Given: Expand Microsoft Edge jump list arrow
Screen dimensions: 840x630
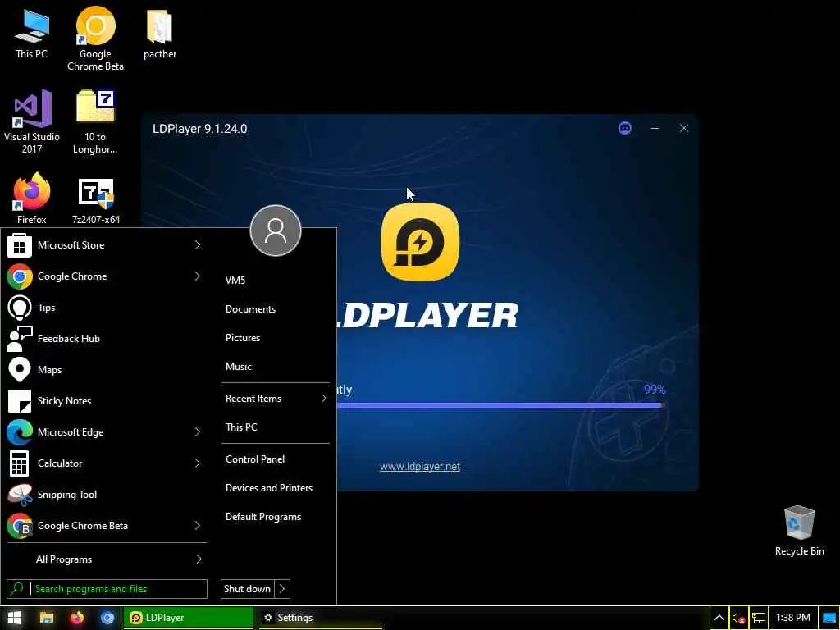Looking at the screenshot, I should point(197,431).
